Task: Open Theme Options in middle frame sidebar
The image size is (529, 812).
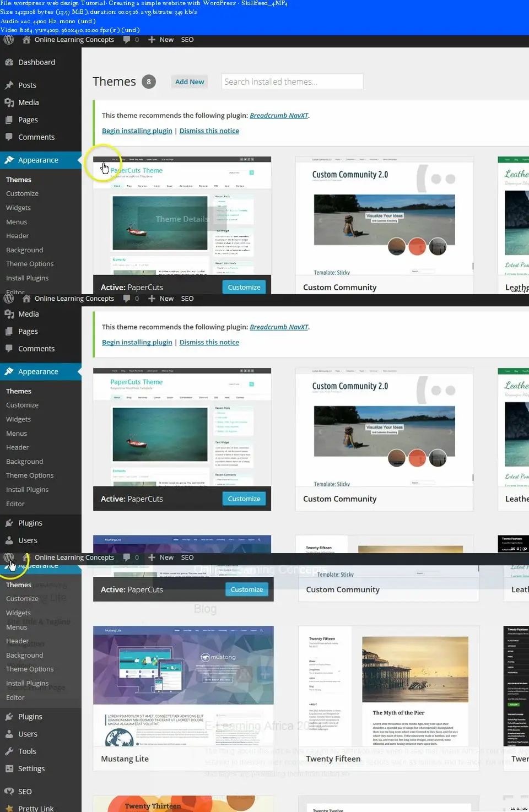Action: pos(30,475)
